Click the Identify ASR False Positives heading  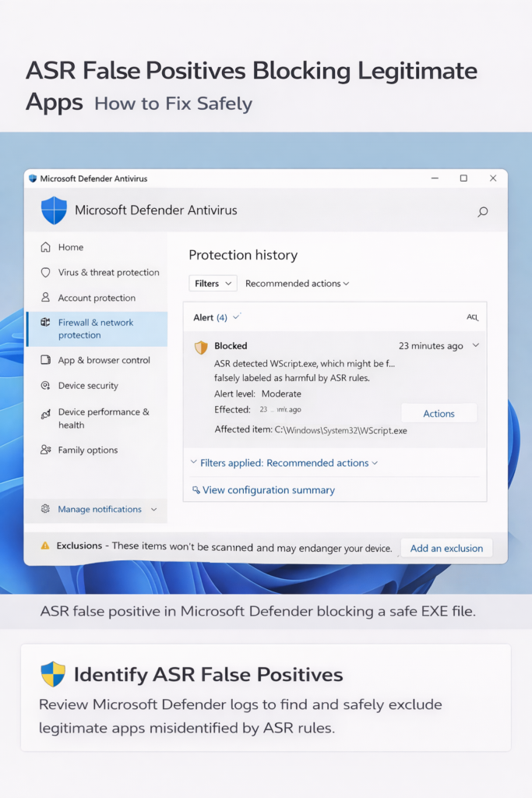pyautogui.click(x=209, y=674)
